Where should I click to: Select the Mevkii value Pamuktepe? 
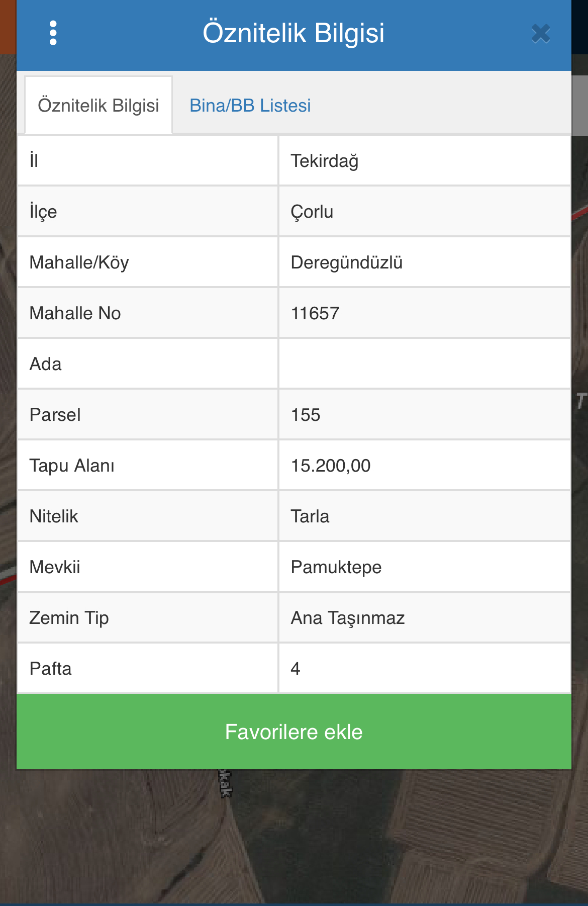[x=336, y=567]
